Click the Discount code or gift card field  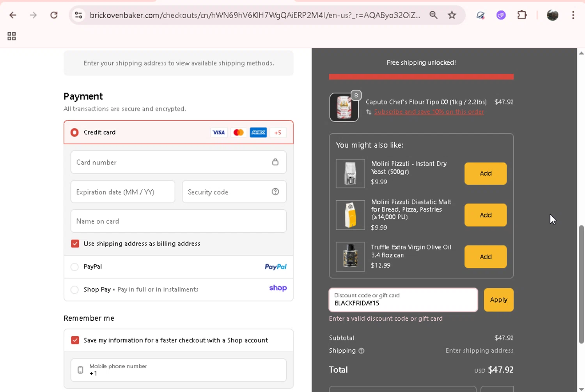tap(403, 300)
